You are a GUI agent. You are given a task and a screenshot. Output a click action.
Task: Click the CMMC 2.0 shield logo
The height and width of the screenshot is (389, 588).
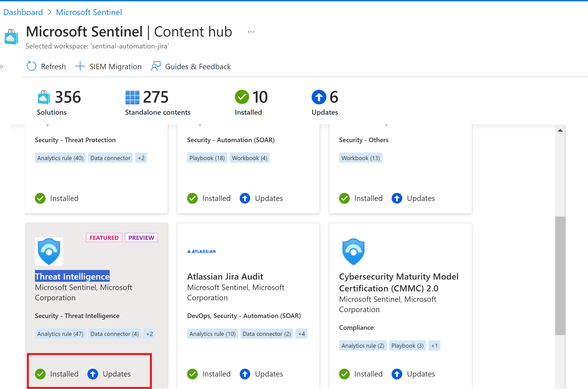(353, 251)
